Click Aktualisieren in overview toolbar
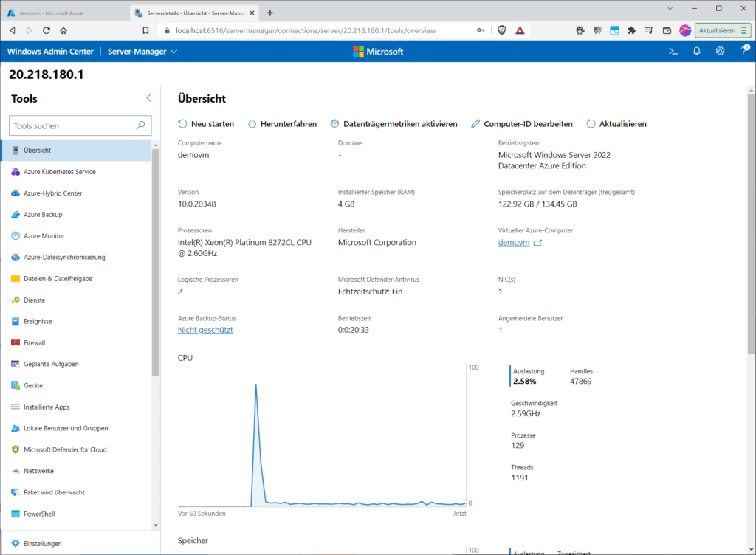 click(x=616, y=124)
